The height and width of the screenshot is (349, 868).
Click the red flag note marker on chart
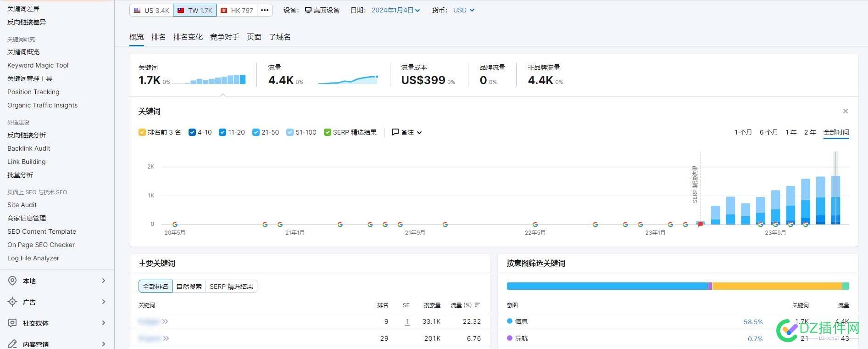(x=700, y=224)
